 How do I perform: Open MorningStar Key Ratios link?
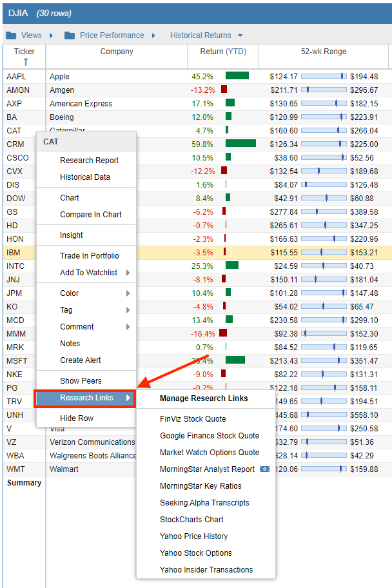coord(201,486)
